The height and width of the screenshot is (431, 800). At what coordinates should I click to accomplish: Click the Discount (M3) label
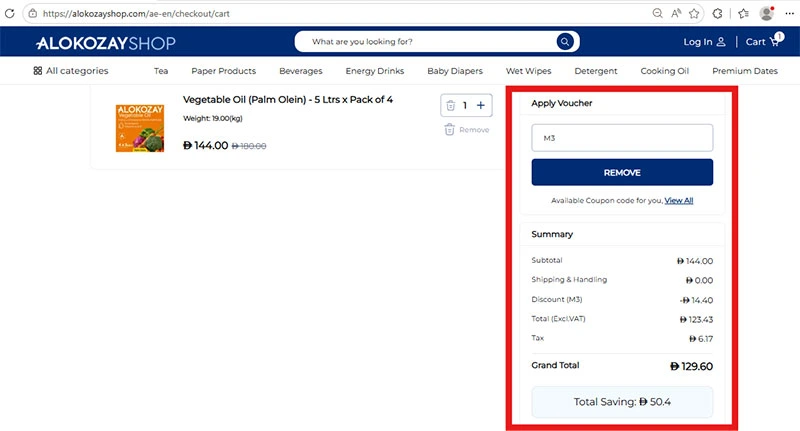557,299
